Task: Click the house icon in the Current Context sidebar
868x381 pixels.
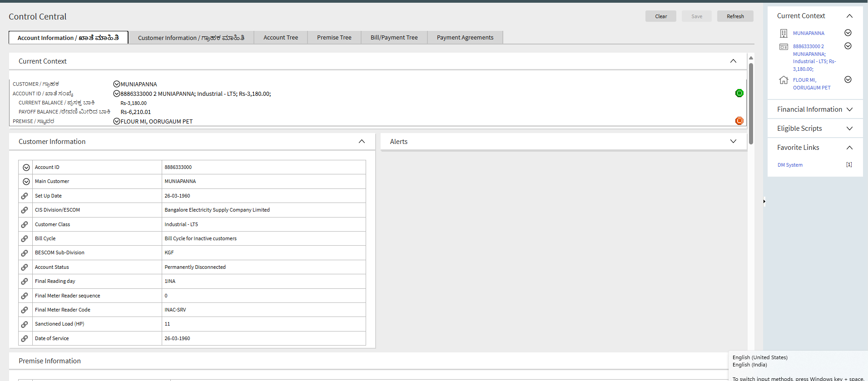Action: tap(784, 80)
